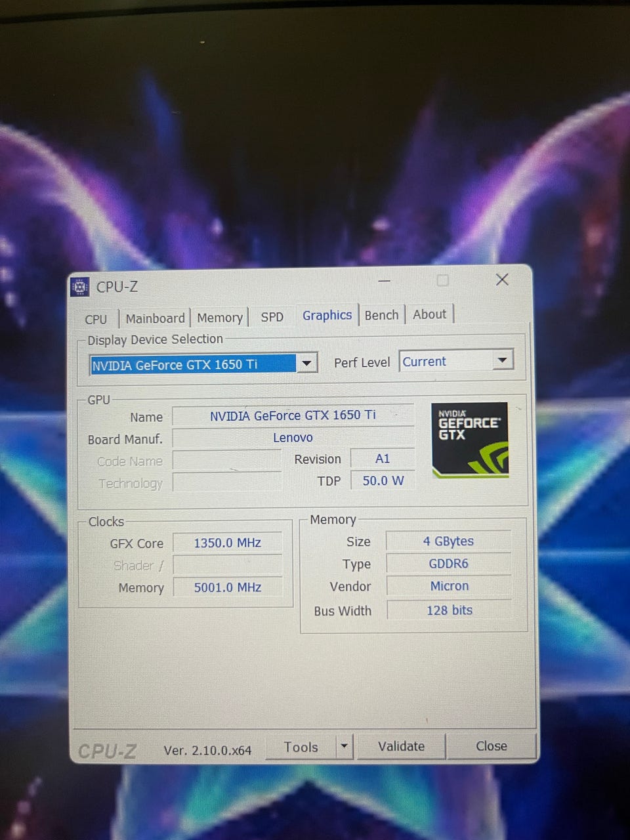Close the CPU-Z window with X
Viewport: 630px width, 840px height.
click(502, 280)
